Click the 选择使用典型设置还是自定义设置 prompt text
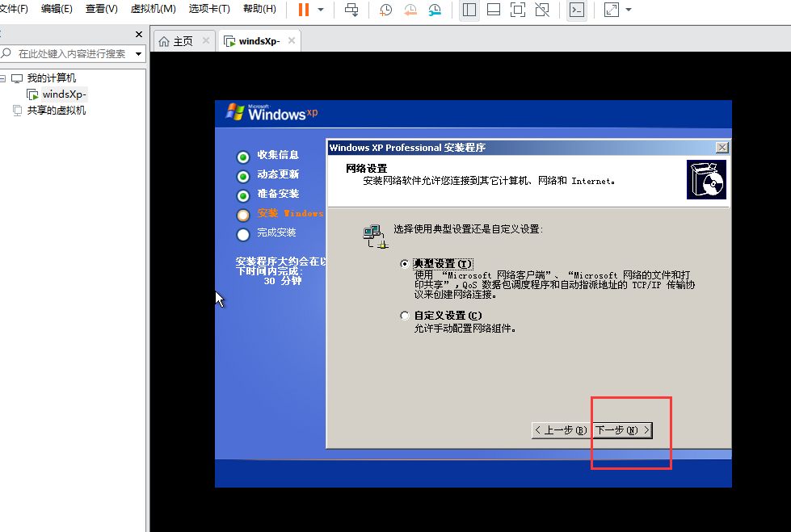This screenshot has height=532, width=791. pyautogui.click(x=468, y=229)
